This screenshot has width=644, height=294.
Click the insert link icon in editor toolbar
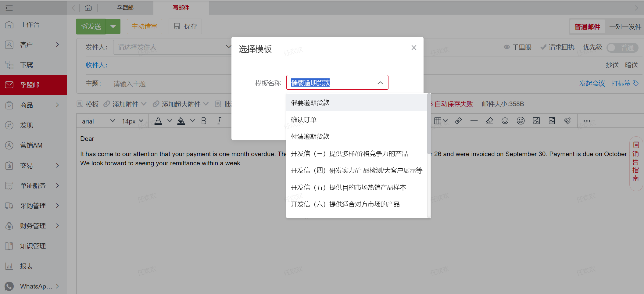pyautogui.click(x=458, y=121)
